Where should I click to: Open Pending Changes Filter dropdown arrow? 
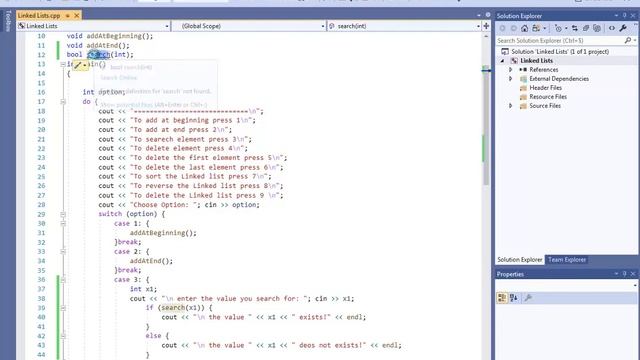click(x=566, y=28)
